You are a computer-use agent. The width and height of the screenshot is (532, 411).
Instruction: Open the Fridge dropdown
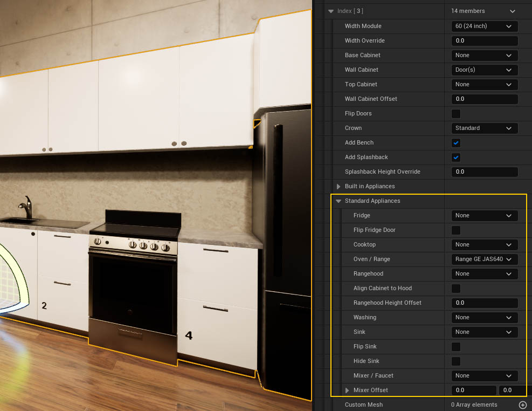click(484, 216)
